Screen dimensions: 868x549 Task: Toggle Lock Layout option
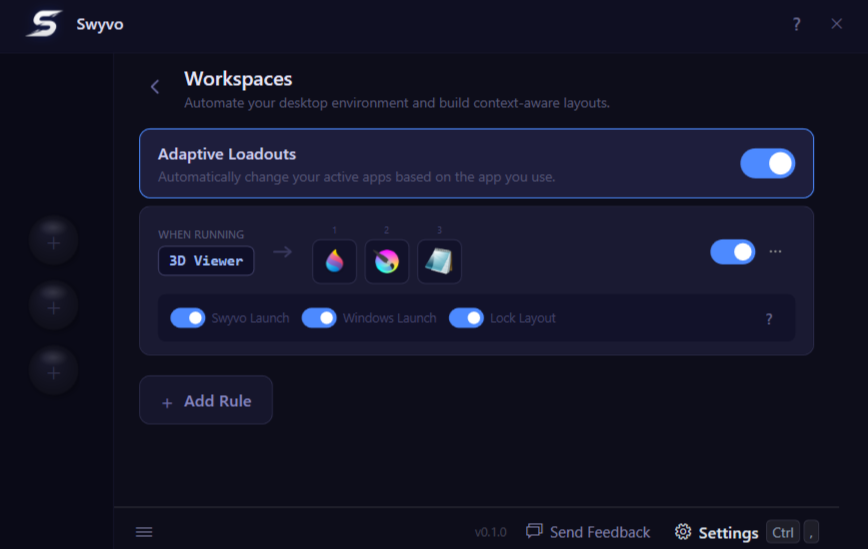466,318
